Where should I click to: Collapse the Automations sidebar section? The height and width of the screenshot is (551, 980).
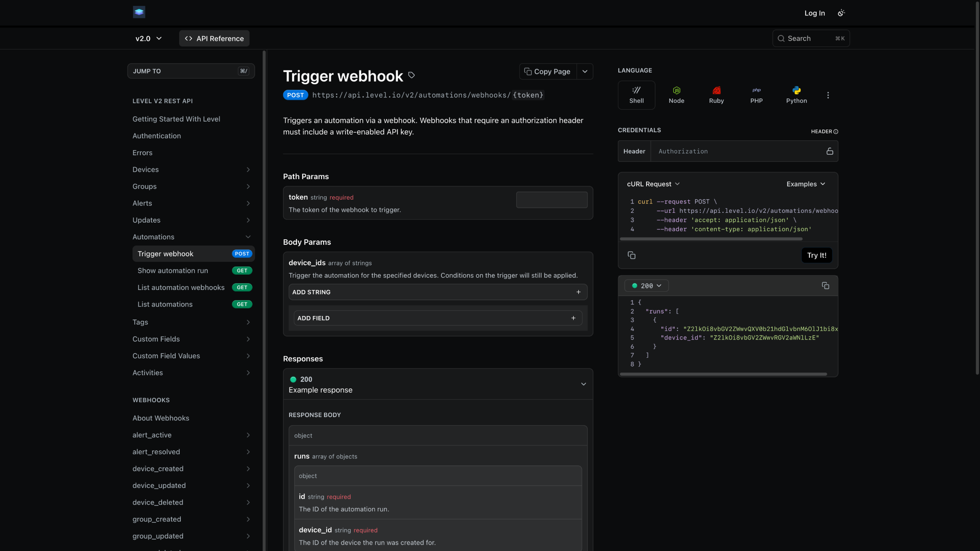tap(248, 237)
